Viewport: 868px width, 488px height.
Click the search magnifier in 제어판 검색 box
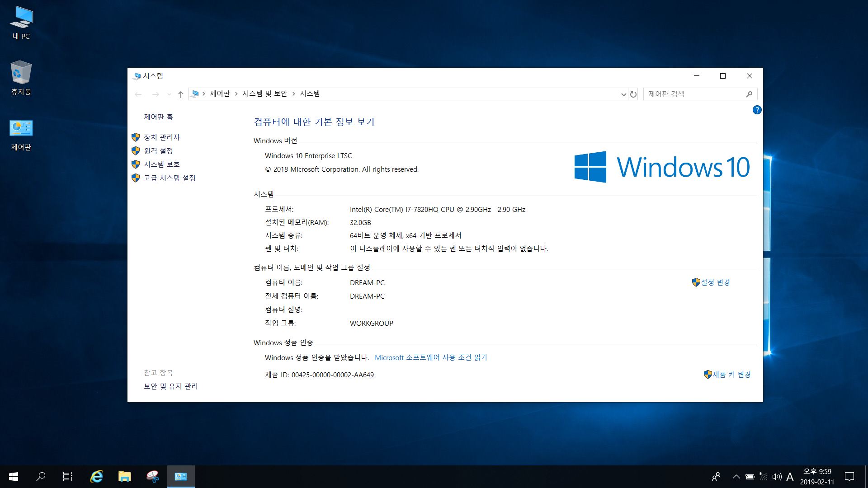pyautogui.click(x=749, y=94)
